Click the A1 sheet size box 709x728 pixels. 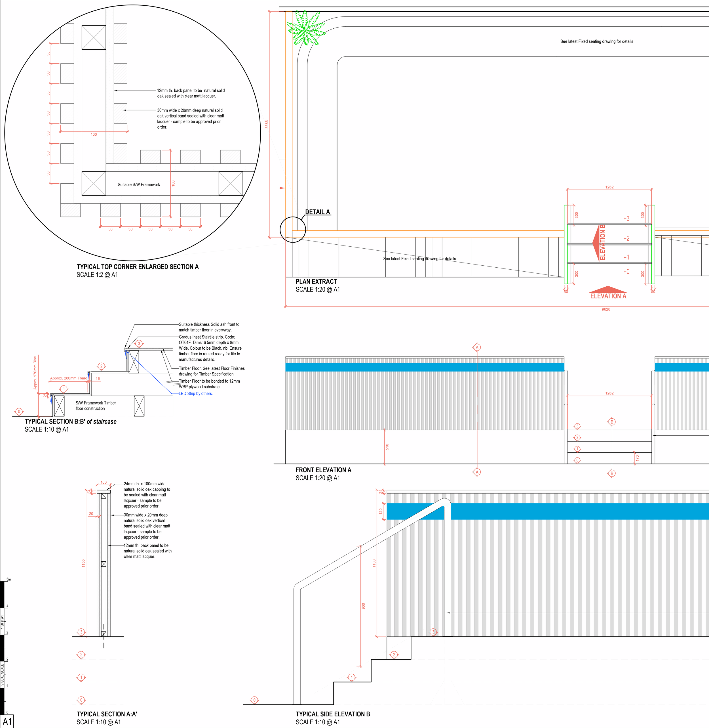tap(7, 721)
